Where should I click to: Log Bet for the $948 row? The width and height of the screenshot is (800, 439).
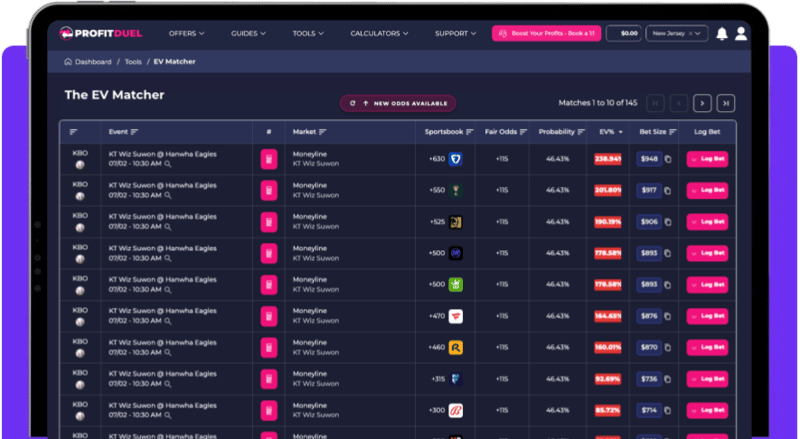click(707, 159)
